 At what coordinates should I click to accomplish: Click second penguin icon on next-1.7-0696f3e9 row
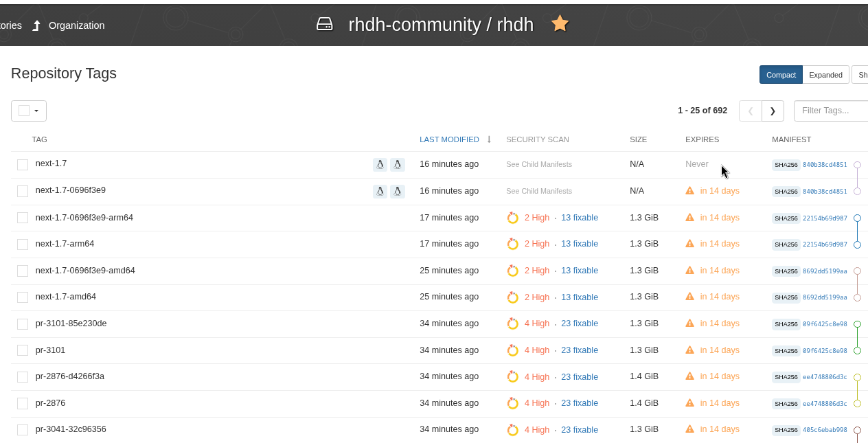tap(398, 192)
